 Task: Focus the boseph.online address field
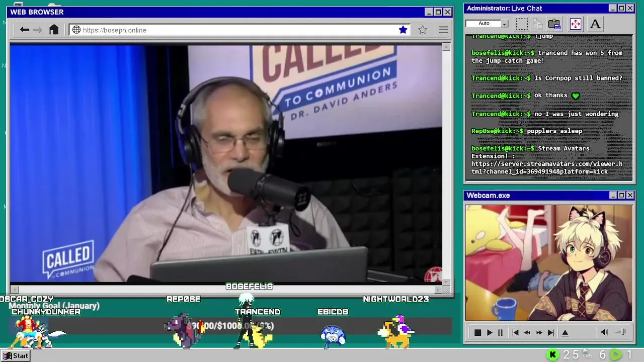(240, 30)
